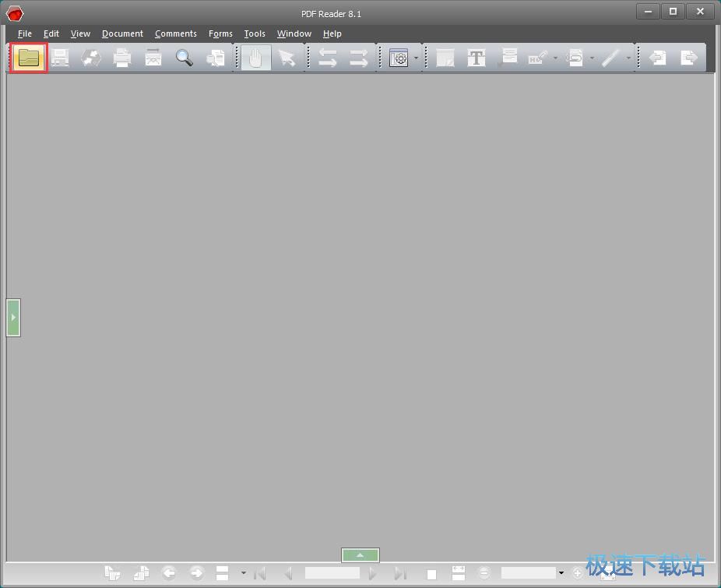Image resolution: width=721 pixels, height=588 pixels.
Task: Click the right-pointing swap arrows icon
Action: 359,58
